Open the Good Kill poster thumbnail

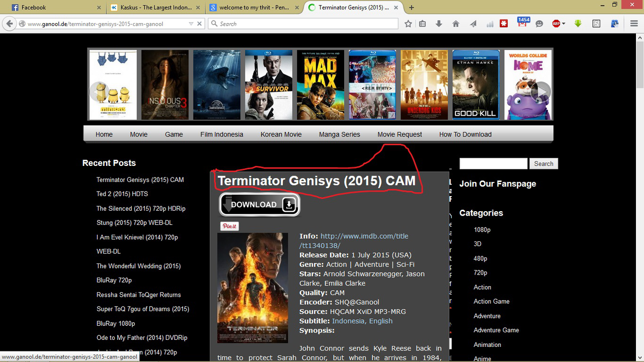476,84
